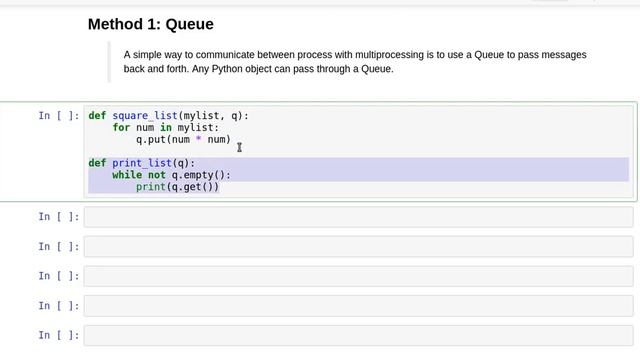This screenshot has height=360, width=640.
Task: Click the 'Method 1: Queue' heading
Action: coord(151,24)
